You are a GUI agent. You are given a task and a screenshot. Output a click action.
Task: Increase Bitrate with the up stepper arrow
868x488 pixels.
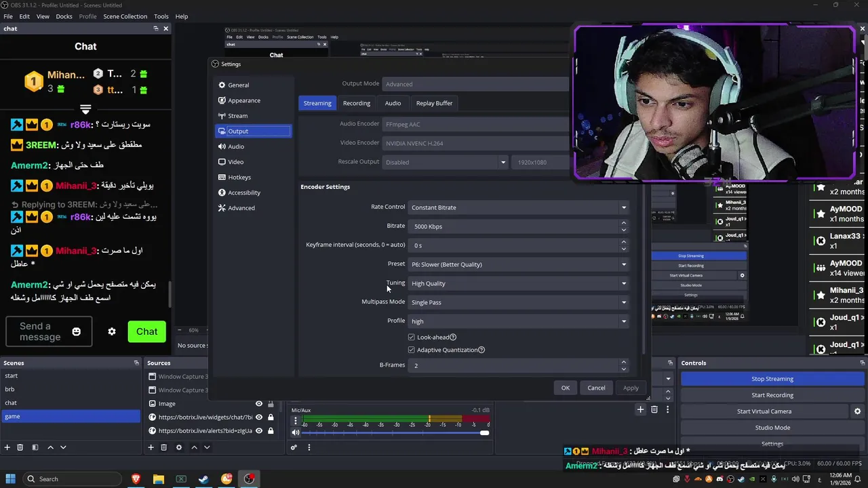(x=624, y=223)
